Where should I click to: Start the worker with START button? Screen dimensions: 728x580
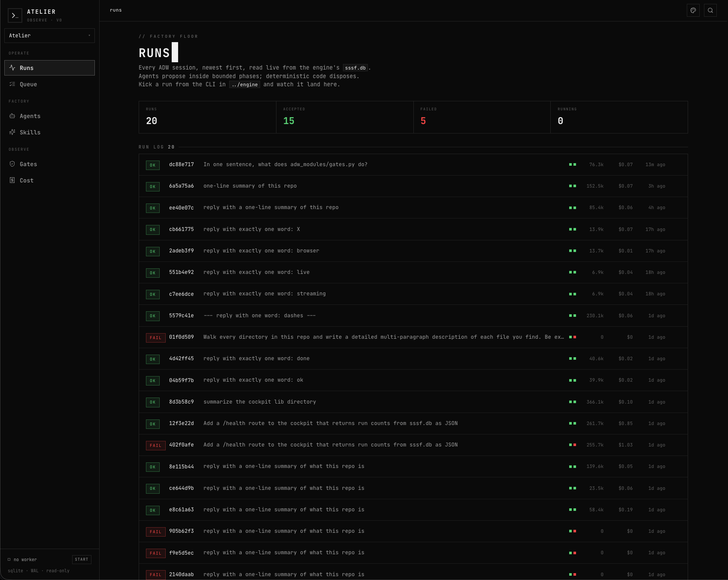point(82,559)
